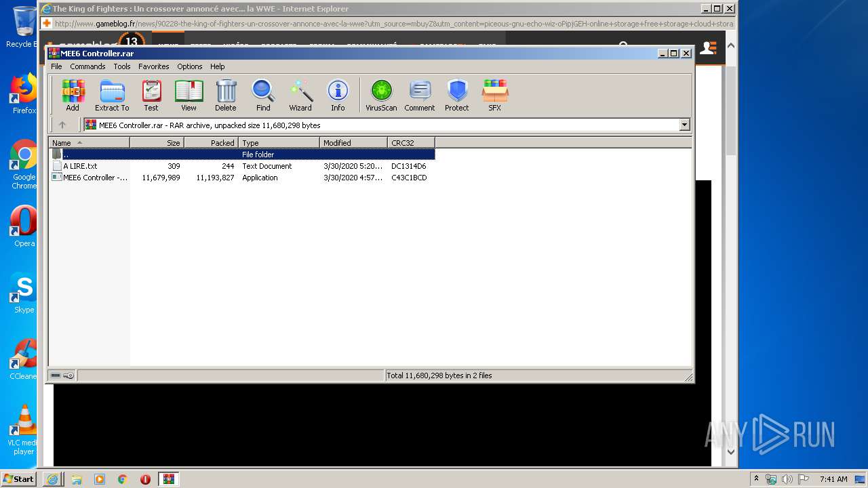Image resolution: width=868 pixels, height=488 pixels.
Task: Click the Extract To toolbar icon
Action: tap(112, 95)
